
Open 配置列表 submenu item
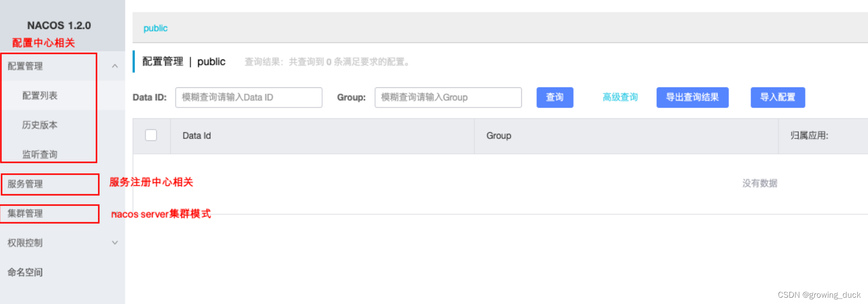tap(40, 96)
